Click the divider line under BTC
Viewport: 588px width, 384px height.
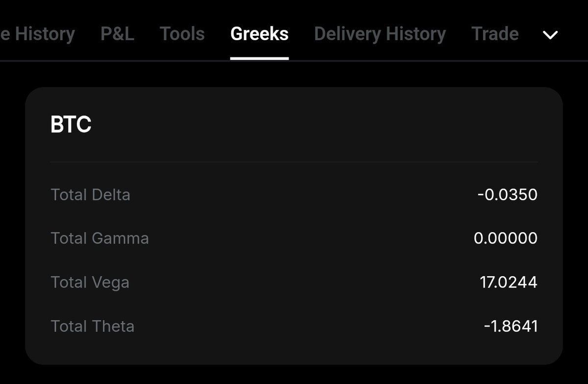click(294, 162)
